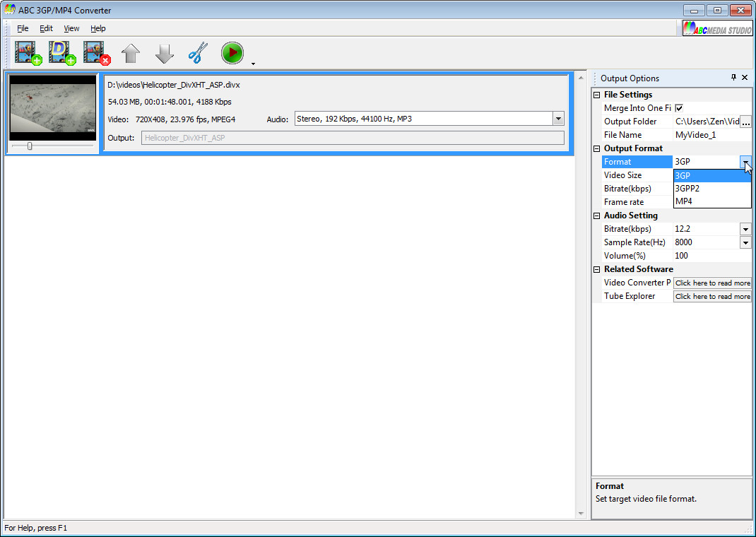Toggle the Merge Into One File checkbox
This screenshot has width=756, height=537.
click(679, 108)
